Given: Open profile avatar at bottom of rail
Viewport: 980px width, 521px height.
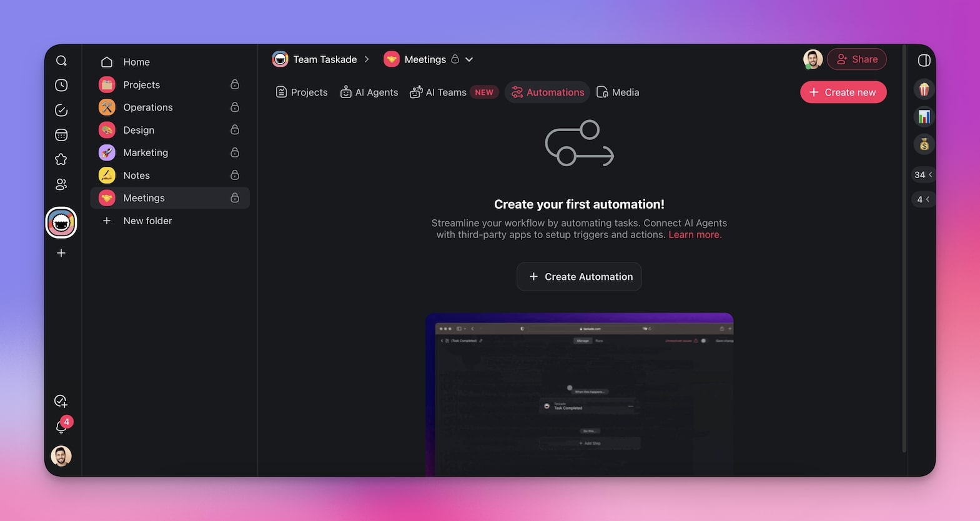Looking at the screenshot, I should 61,456.
